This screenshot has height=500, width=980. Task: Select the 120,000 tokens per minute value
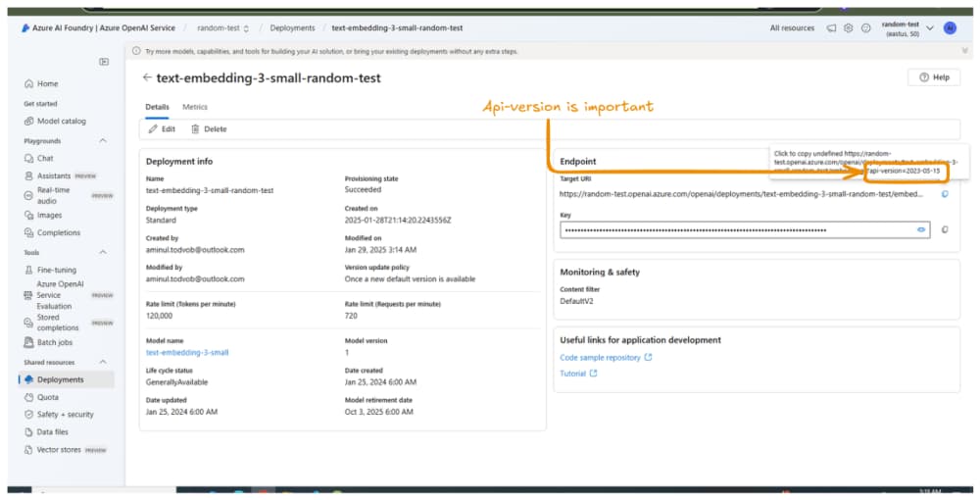pyautogui.click(x=159, y=317)
